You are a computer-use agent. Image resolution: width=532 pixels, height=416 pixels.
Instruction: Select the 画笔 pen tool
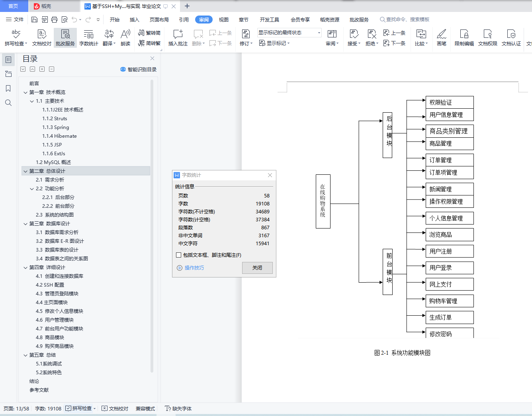point(442,38)
